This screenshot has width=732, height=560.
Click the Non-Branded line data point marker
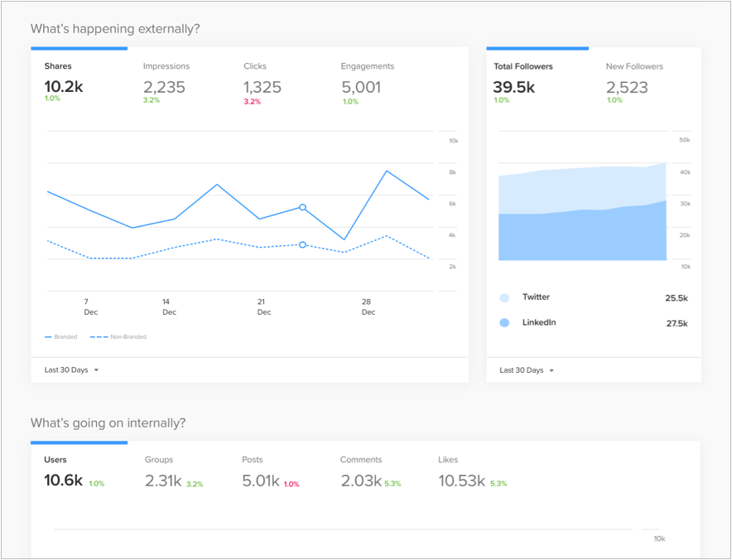click(303, 245)
